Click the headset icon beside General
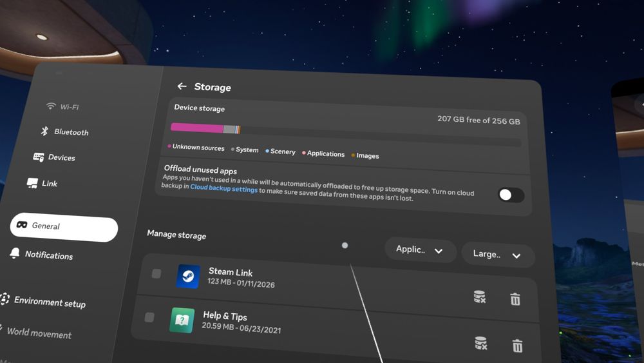The image size is (644, 363). pos(22,224)
